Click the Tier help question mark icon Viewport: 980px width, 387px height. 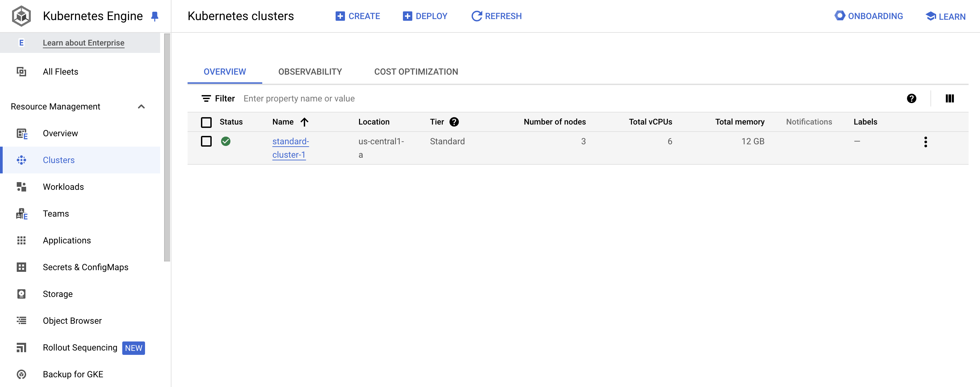454,122
